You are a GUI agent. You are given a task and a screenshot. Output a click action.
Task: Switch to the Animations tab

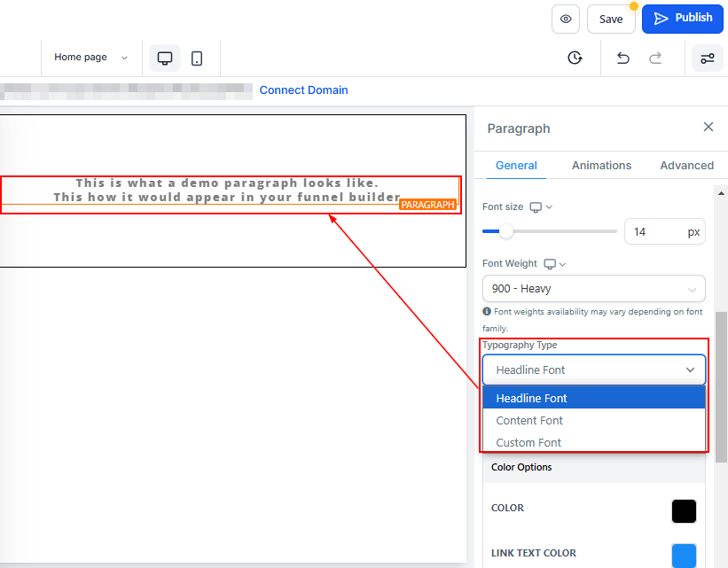tap(601, 166)
